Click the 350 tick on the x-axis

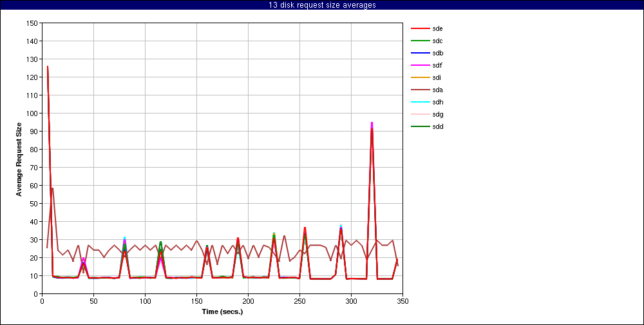tap(402, 301)
